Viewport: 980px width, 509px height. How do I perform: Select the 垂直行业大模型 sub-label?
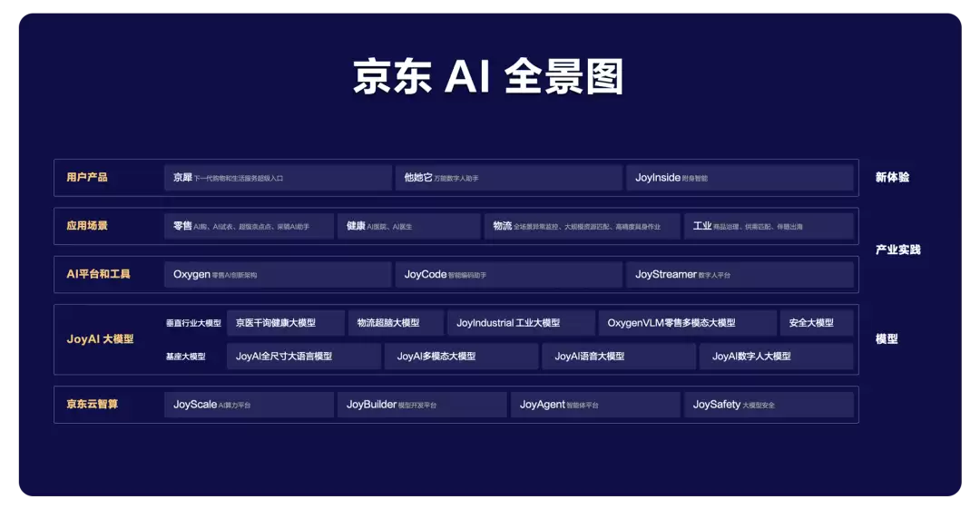coord(194,323)
